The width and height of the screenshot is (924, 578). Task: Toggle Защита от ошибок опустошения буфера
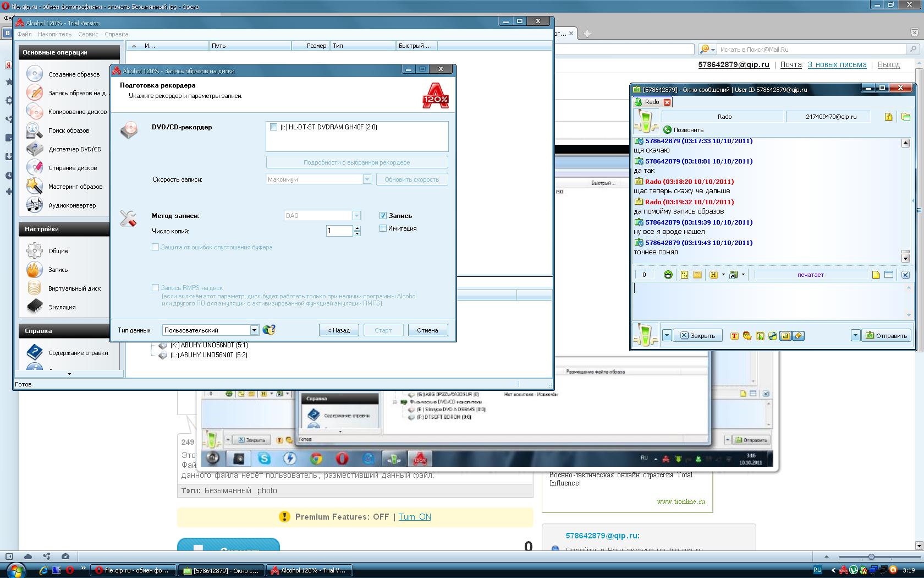click(156, 247)
